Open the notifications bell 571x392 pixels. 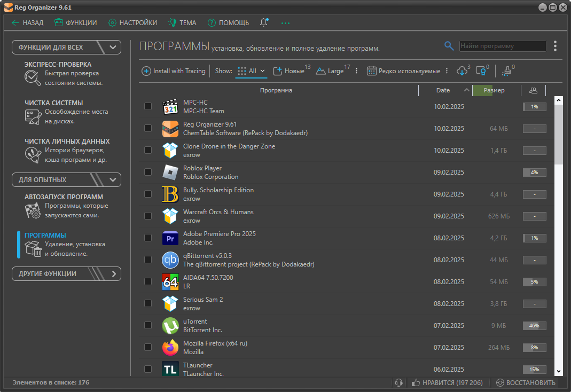pos(264,22)
